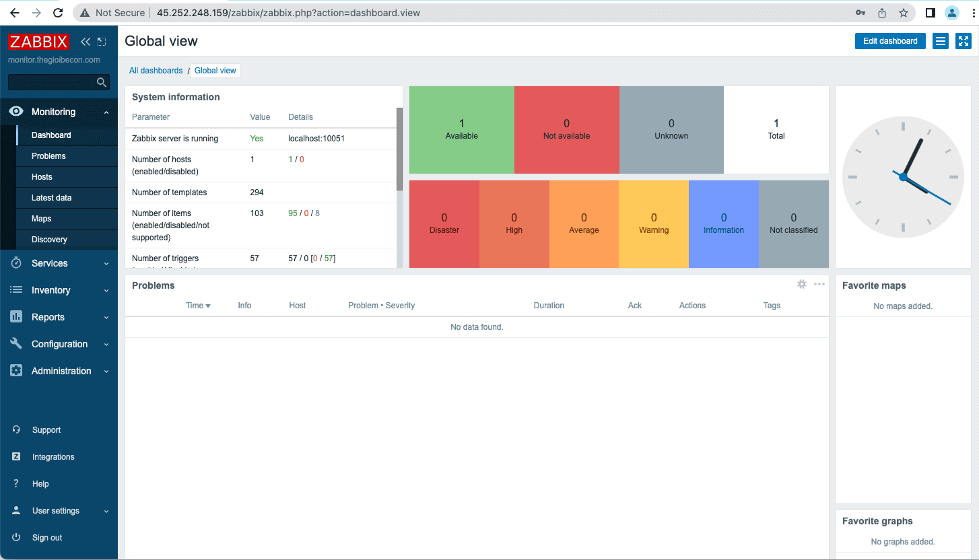Click the red Disaster severity block
Image resolution: width=979 pixels, height=560 pixels.
pyautogui.click(x=444, y=223)
